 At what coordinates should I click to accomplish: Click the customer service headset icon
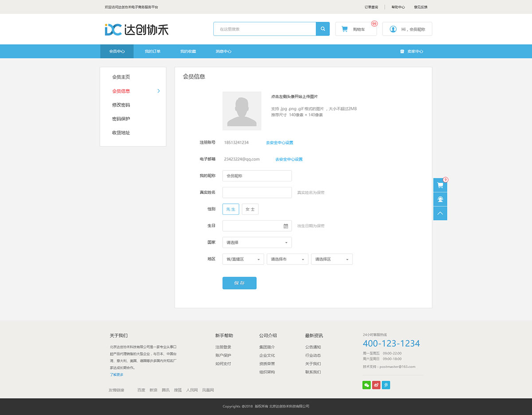[440, 199]
